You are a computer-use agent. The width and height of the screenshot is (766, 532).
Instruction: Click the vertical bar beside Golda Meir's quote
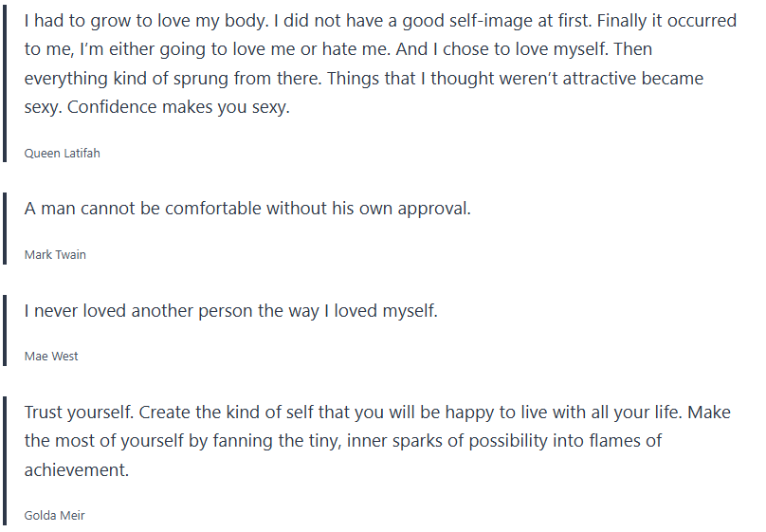5,462
